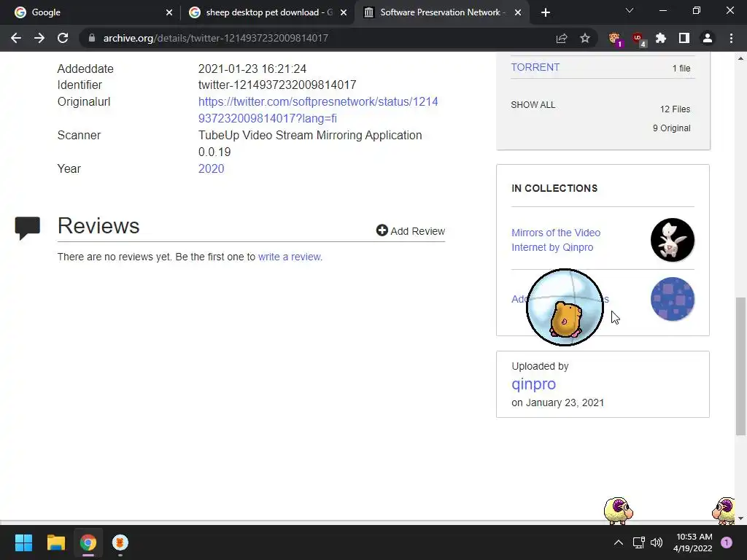Click the vertical page scrollbar thumb
The width and height of the screenshot is (747, 560).
740,366
